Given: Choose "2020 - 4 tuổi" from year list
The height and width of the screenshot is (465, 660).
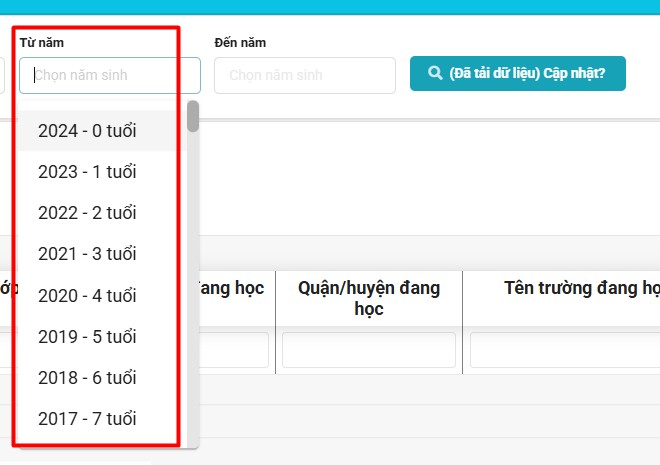Looking at the screenshot, I should click(87, 296).
